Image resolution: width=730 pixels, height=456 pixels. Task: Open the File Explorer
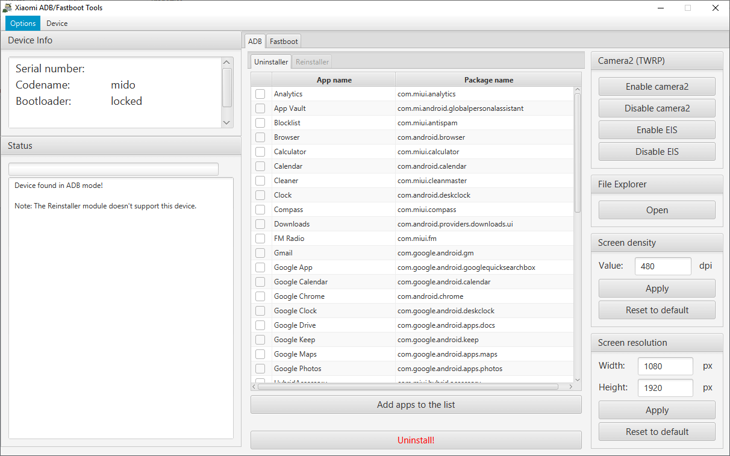click(657, 210)
